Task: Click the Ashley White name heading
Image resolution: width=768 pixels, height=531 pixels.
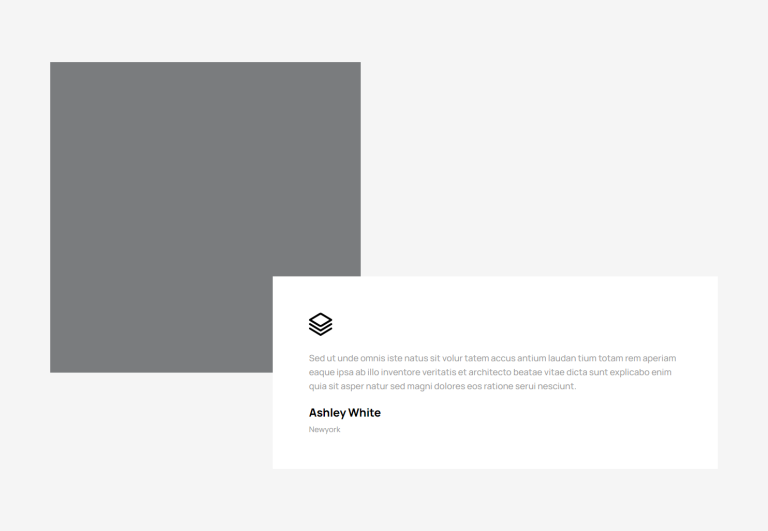Action: 344,413
